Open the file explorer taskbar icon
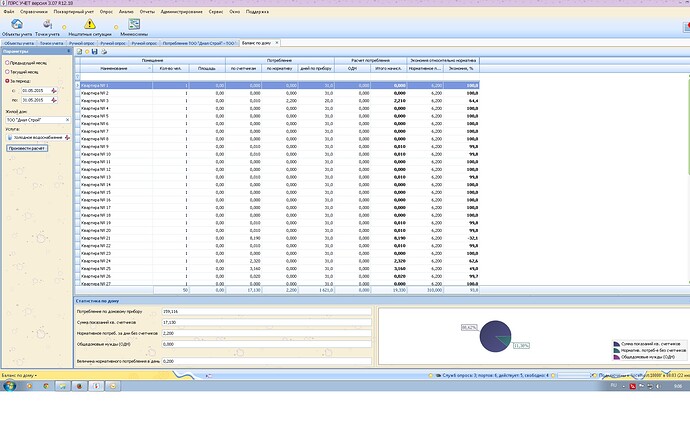 (62, 386)
